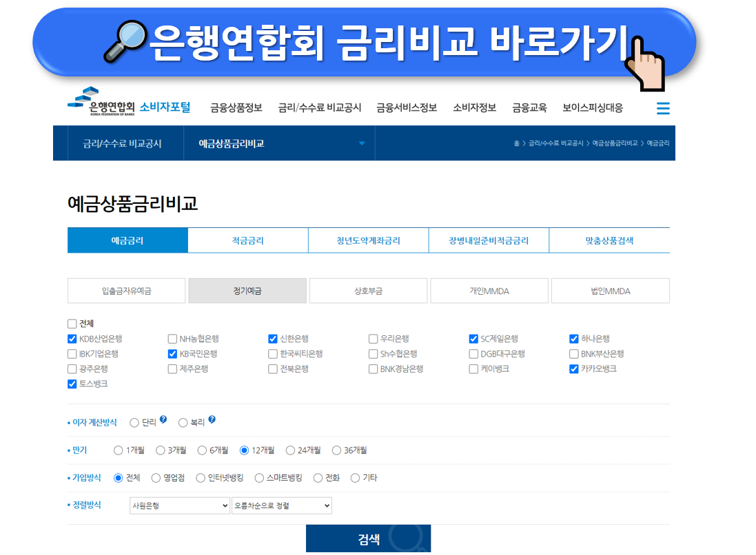Screen dimensions: 756x555
Task: Click help icon next to 복리
Action: pos(212,419)
